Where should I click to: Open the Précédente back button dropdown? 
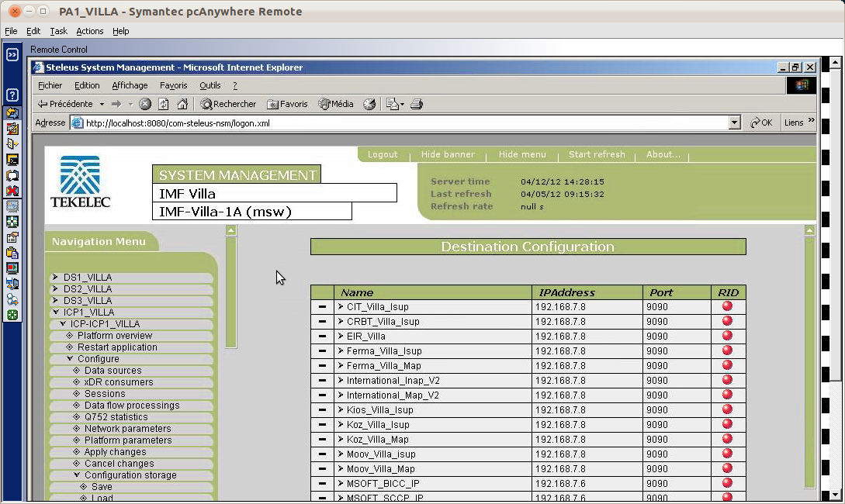click(102, 103)
